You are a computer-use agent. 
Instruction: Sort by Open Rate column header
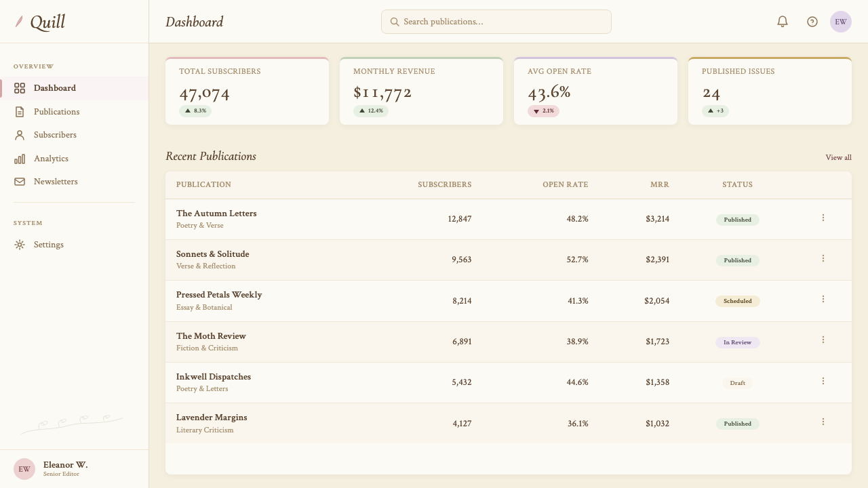click(x=565, y=184)
